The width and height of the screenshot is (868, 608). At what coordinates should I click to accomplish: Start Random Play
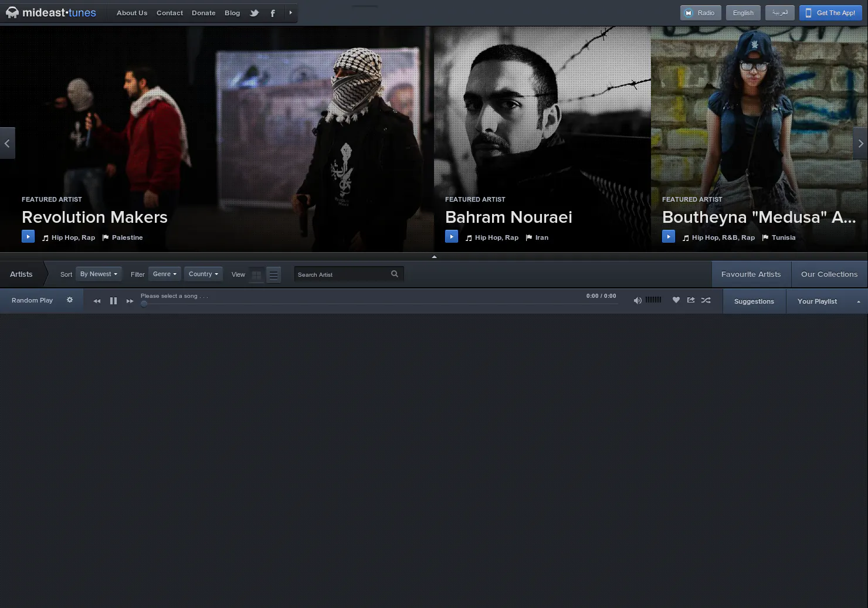pos(32,300)
